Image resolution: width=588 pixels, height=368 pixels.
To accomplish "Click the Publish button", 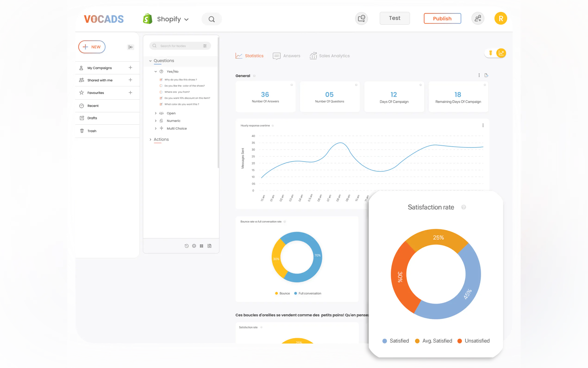I will [442, 19].
